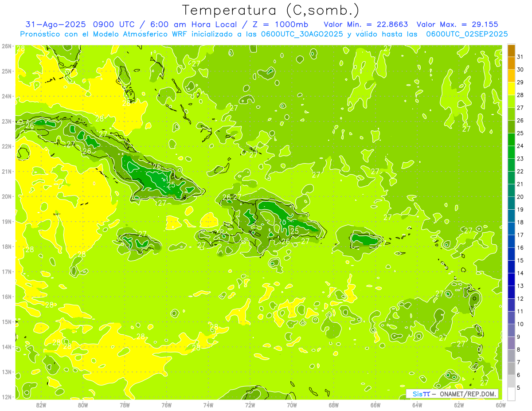Click the 24N latitude axis label

pos(7,96)
